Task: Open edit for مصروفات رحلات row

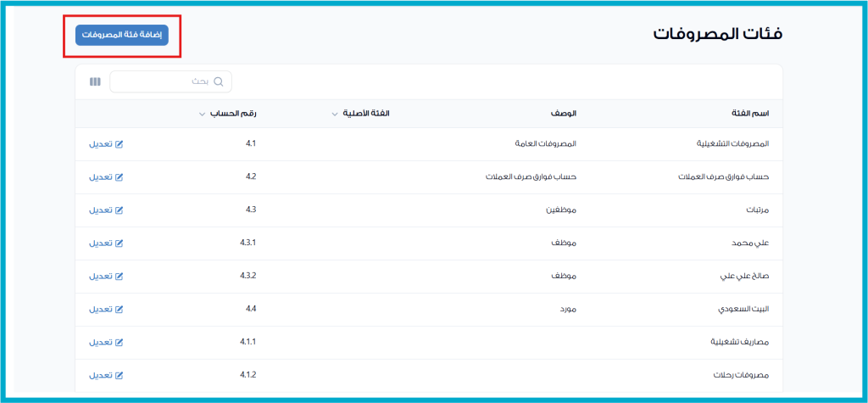Action: [106, 375]
